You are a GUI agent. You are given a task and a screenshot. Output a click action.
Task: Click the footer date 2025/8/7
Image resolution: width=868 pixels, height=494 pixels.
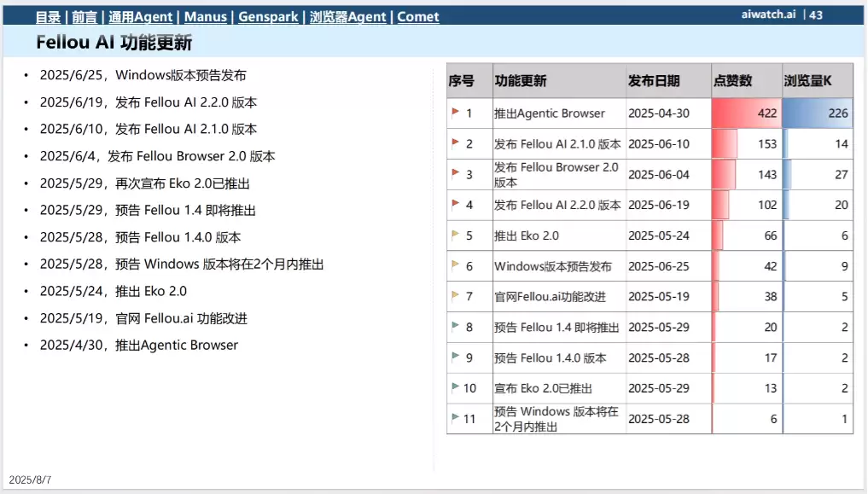[30, 480]
